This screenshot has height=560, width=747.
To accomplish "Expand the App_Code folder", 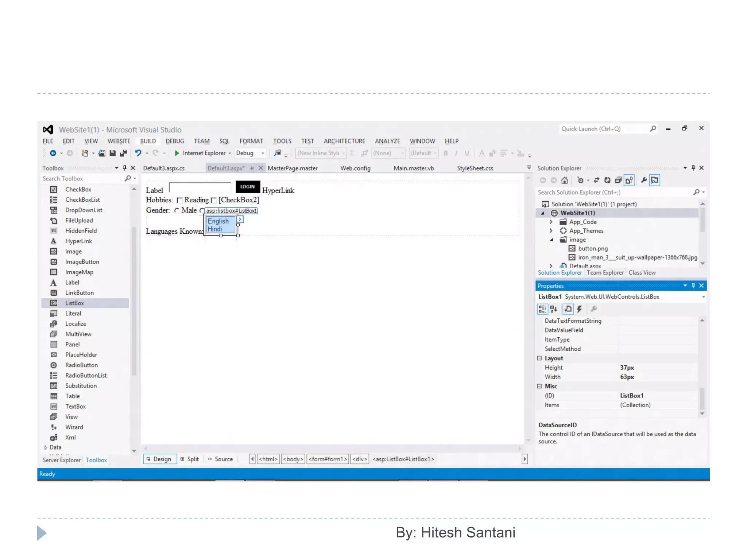I will (551, 222).
